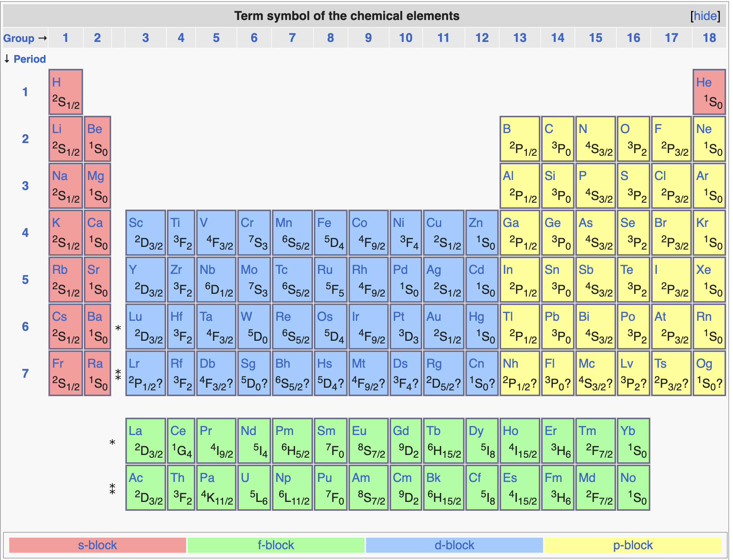Click the W tungsten element link
The image size is (733, 560).
click(246, 317)
